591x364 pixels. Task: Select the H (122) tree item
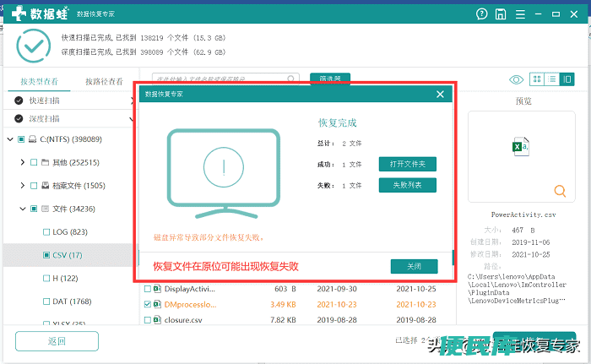tap(65, 279)
